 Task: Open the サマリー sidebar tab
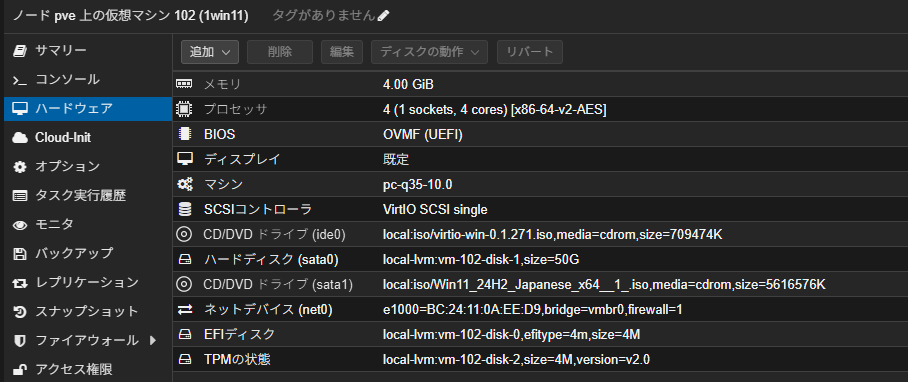(x=87, y=51)
